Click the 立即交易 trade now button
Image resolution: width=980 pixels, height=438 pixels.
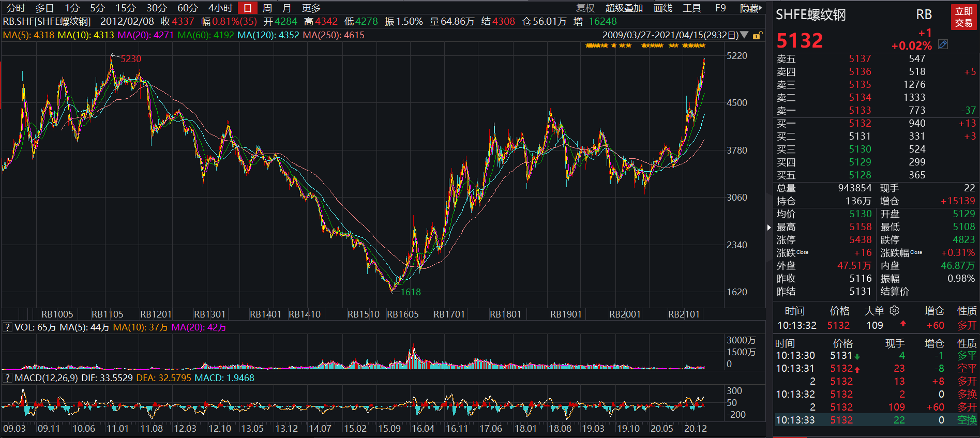[x=963, y=17]
